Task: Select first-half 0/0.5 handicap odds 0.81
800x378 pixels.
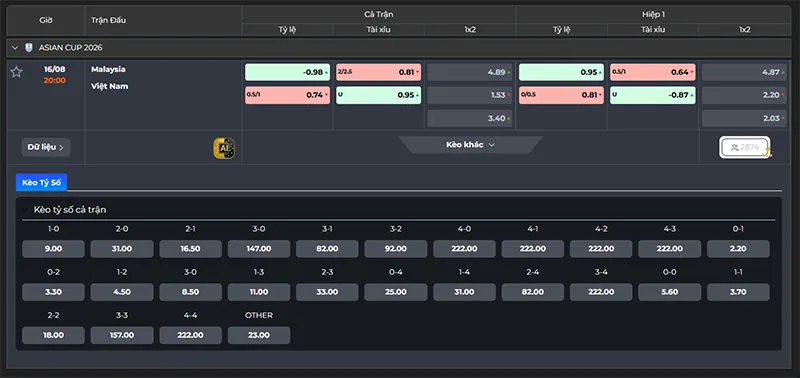Action: tap(561, 95)
